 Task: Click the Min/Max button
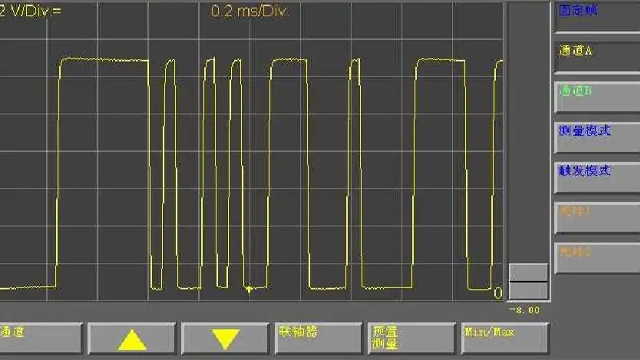[505, 338]
